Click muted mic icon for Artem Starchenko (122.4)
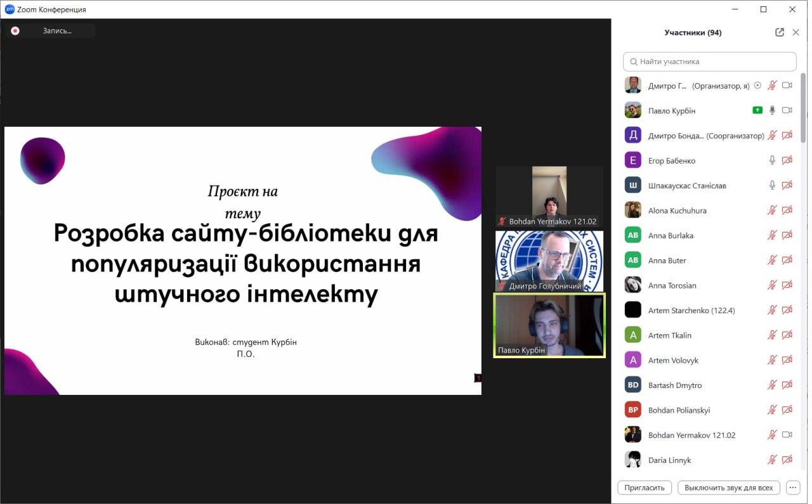812x504 pixels. pos(772,310)
